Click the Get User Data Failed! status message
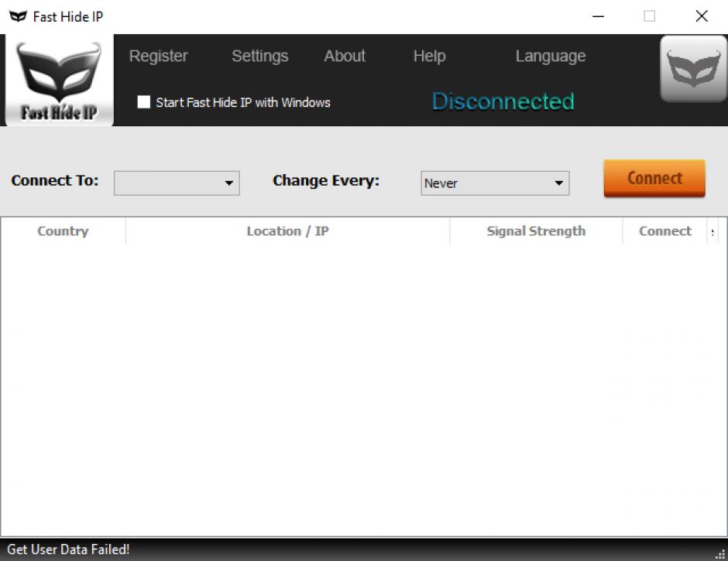The width and height of the screenshot is (728, 561). (x=68, y=549)
